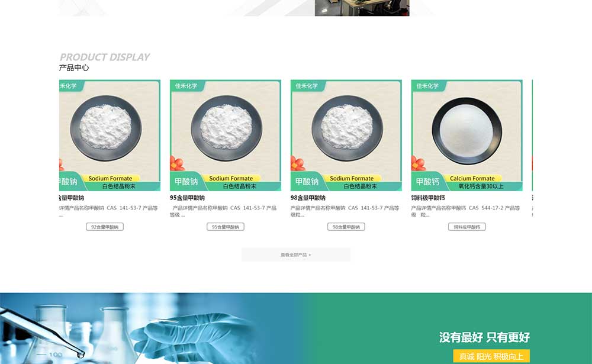Click the 饲料级甲酸钙 product title
Image resolution: width=592 pixels, height=364 pixels.
(428, 198)
